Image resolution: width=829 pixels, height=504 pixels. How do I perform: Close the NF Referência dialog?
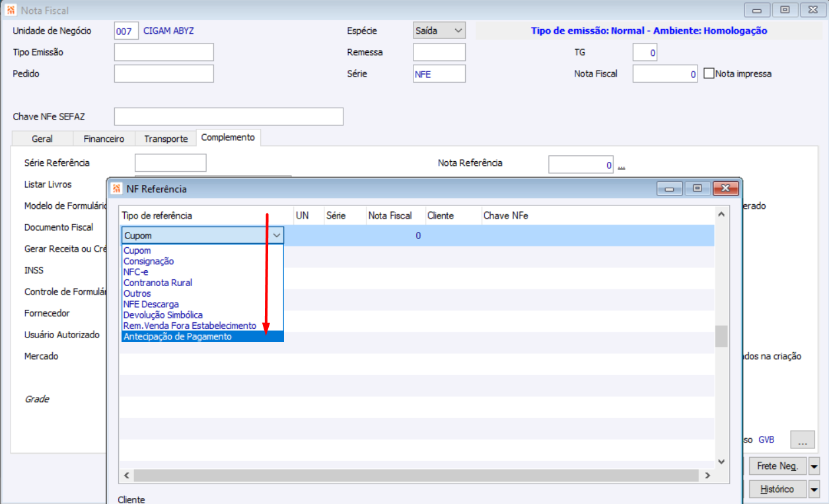725,189
